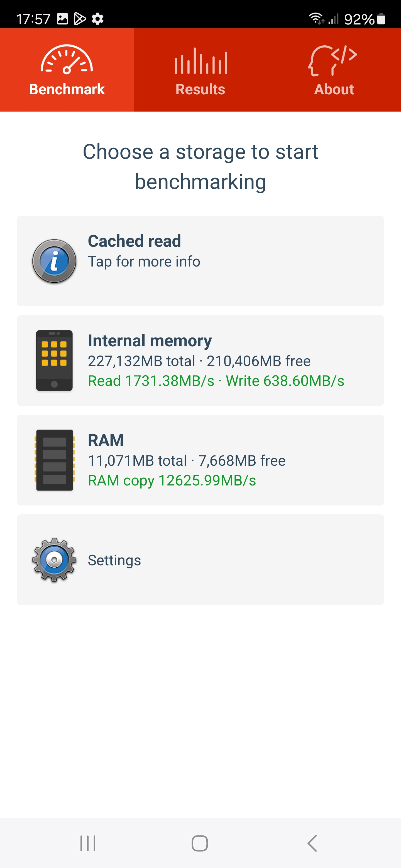Switch to the Results tab

point(200,89)
